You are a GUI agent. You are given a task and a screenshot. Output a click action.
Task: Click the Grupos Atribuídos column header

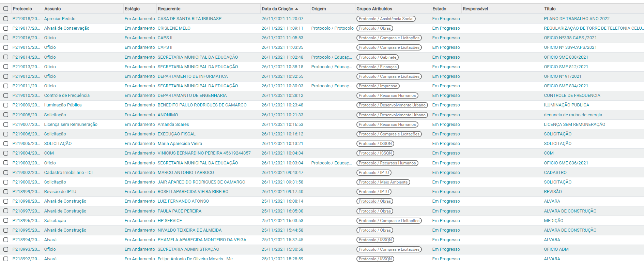[x=374, y=9]
